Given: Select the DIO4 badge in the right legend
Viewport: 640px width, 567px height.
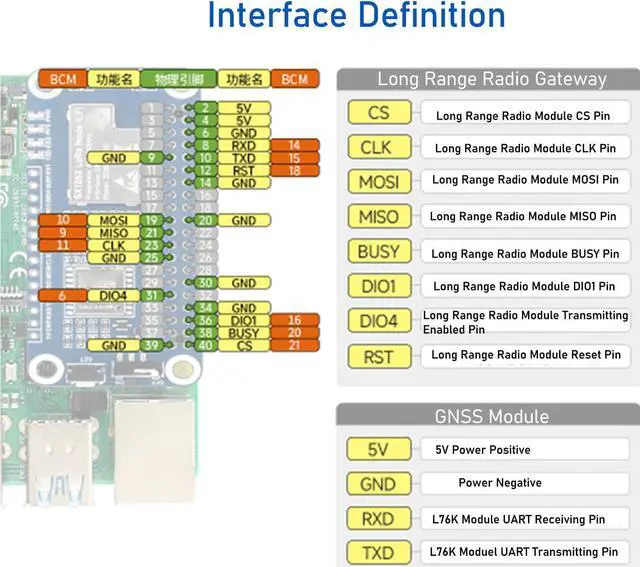Looking at the screenshot, I should [378, 321].
